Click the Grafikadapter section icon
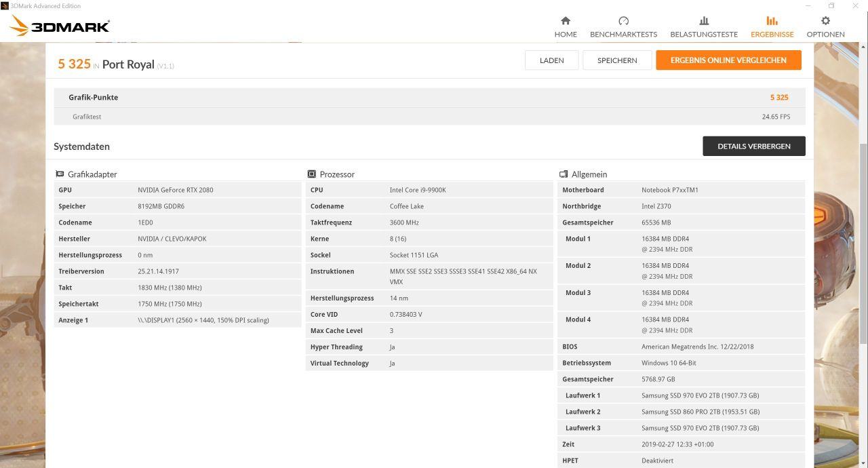 tap(60, 174)
